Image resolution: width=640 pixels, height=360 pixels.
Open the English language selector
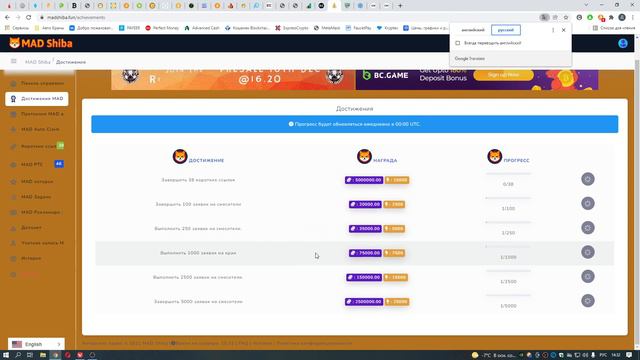(36, 344)
